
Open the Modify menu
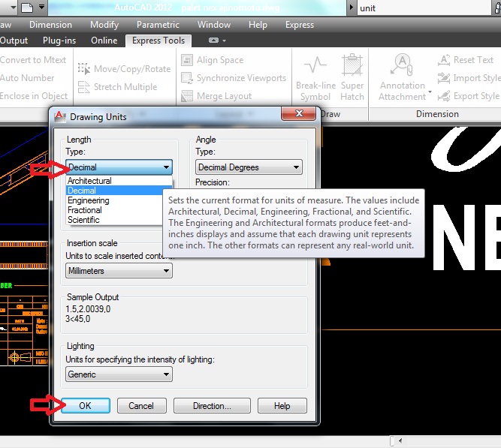[104, 25]
